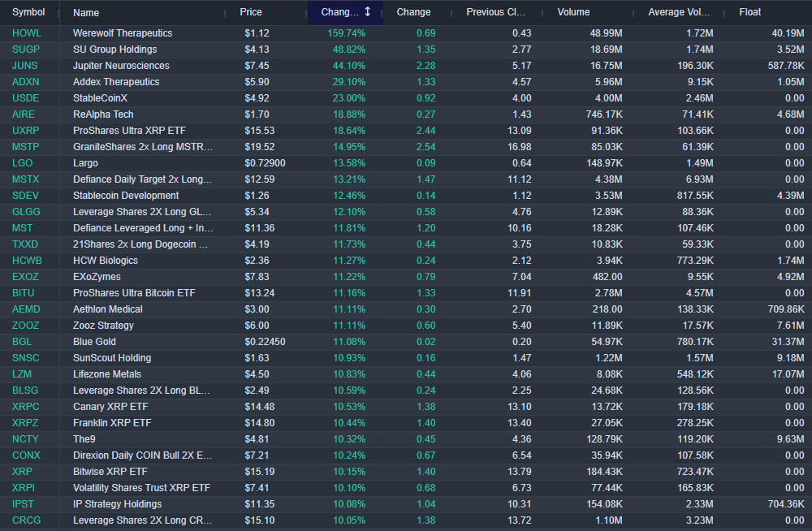The height and width of the screenshot is (531, 812).
Task: Click the $0.72900 price for Largo
Action: [x=266, y=163]
